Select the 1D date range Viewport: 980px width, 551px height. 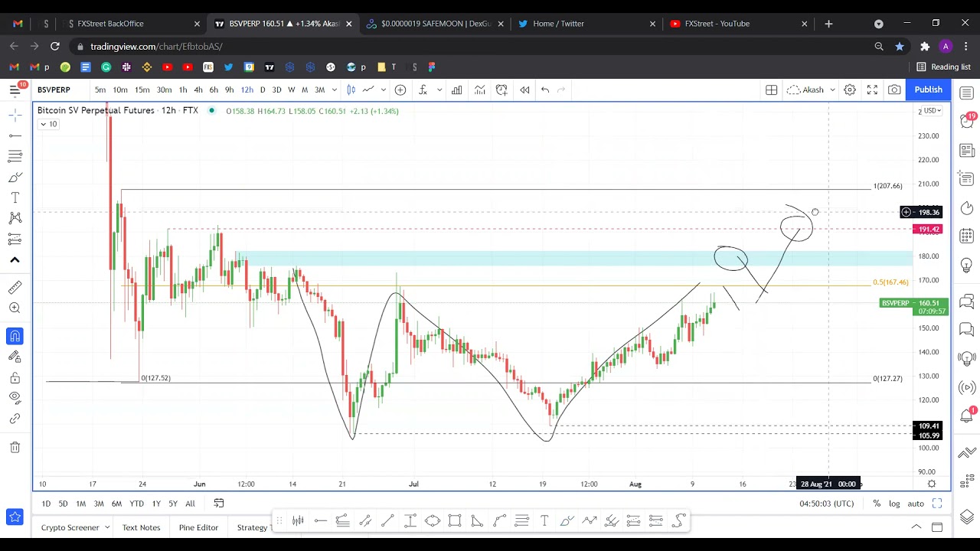click(46, 504)
